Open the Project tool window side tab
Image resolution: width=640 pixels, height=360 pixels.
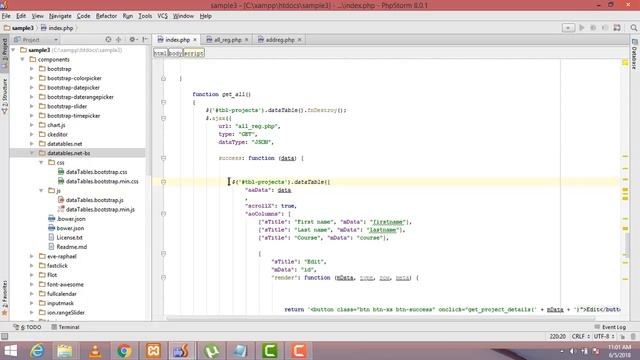click(4, 52)
